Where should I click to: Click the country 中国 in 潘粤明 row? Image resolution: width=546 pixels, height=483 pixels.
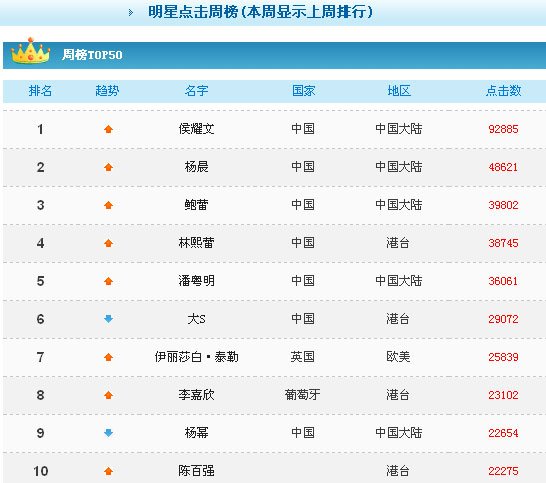point(303,281)
